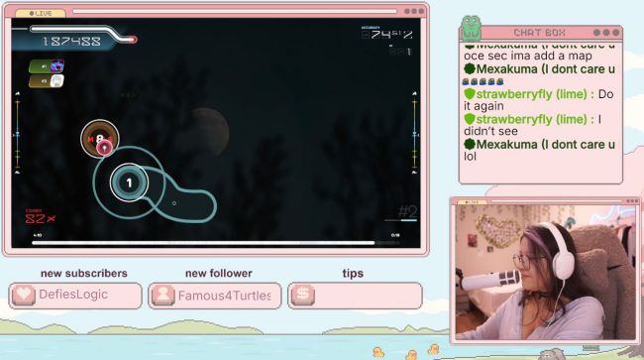This screenshot has height=360, width=644.
Task: Click the elapsed time at progress bar start
Action: [37, 235]
